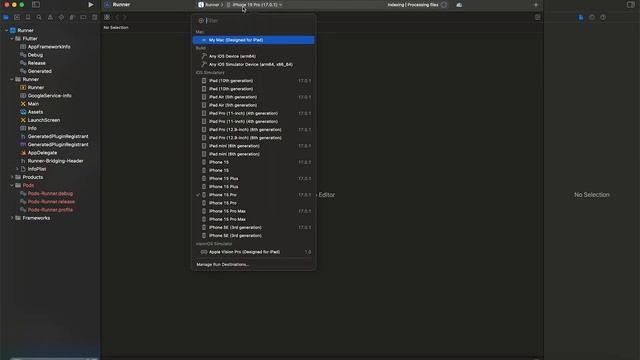Expand the Frameworks group
This screenshot has height=360, width=640.
(x=12, y=218)
